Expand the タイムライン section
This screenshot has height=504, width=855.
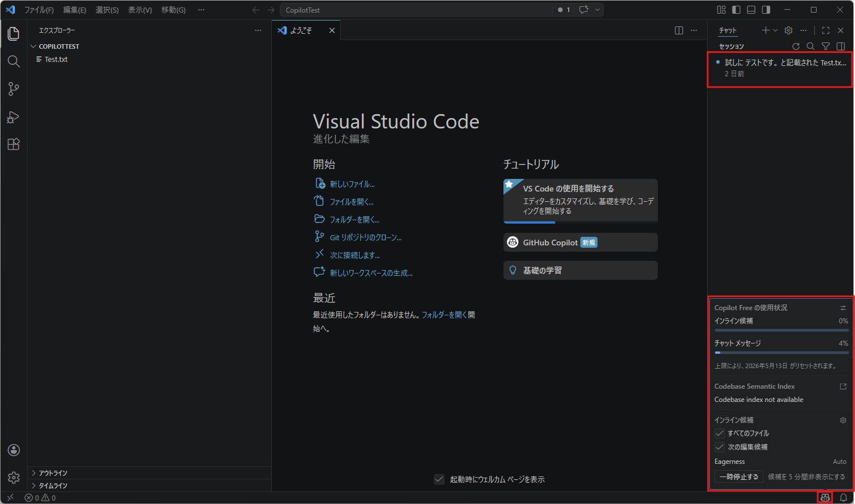pyautogui.click(x=53, y=486)
